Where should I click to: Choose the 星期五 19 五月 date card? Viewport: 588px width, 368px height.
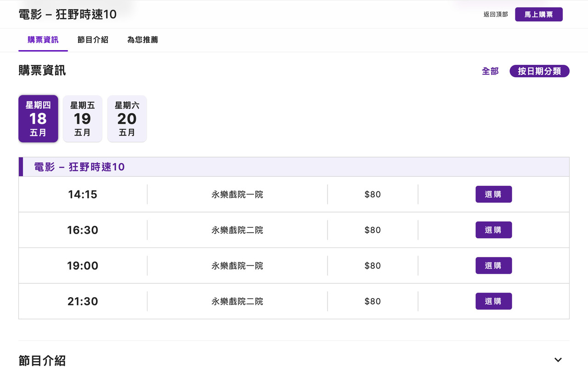(83, 119)
